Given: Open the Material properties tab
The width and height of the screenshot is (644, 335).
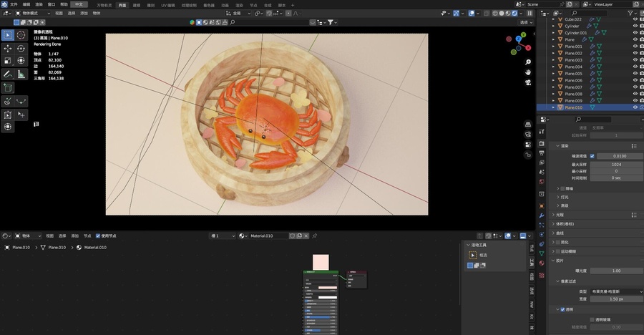Looking at the screenshot, I should [542, 263].
